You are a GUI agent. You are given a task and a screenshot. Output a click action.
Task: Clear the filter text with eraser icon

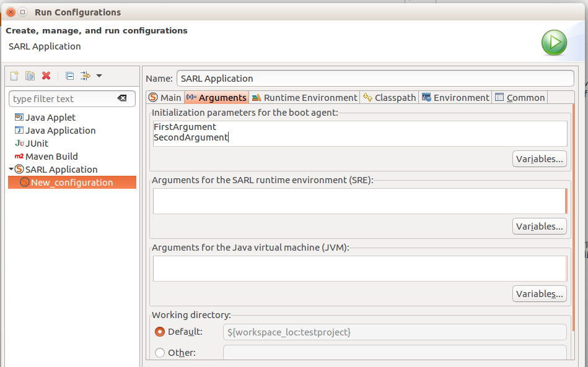tap(122, 98)
